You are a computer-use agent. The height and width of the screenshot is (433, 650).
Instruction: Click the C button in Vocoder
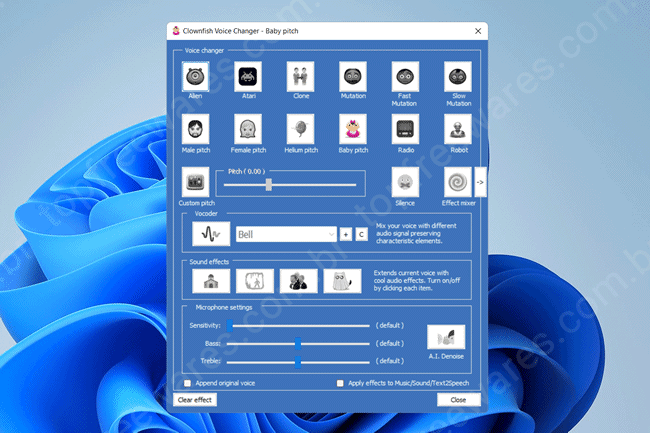(361, 235)
